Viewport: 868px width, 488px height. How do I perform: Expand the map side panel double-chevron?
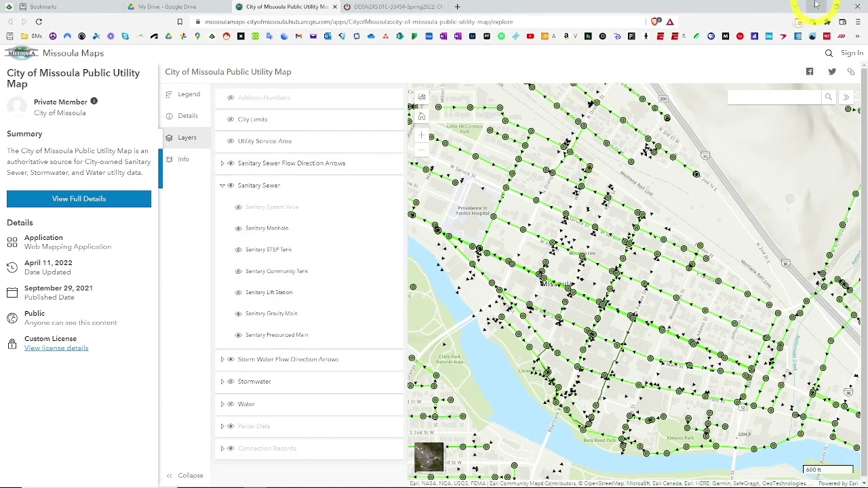pyautogui.click(x=846, y=98)
